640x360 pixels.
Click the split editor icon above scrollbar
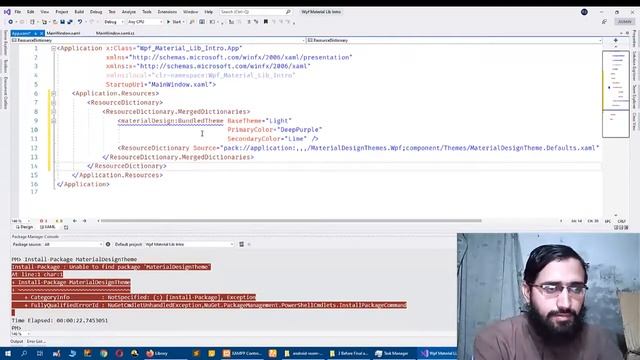pyautogui.click(x=616, y=40)
